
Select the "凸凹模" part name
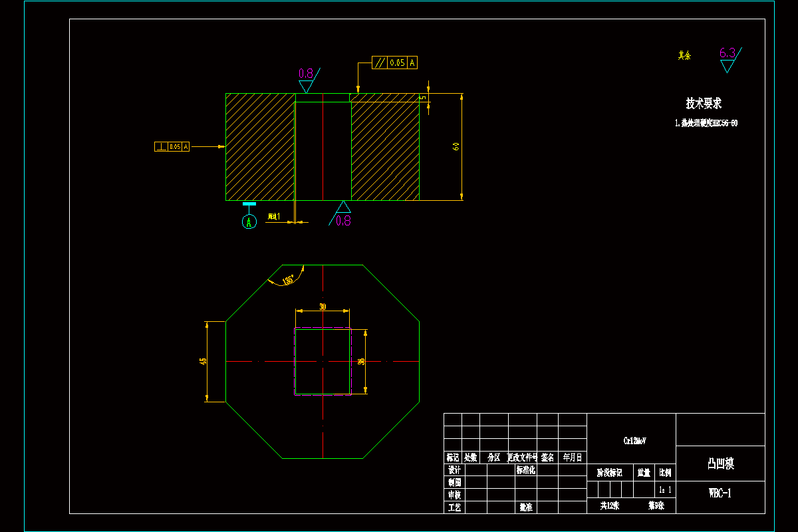720,464
